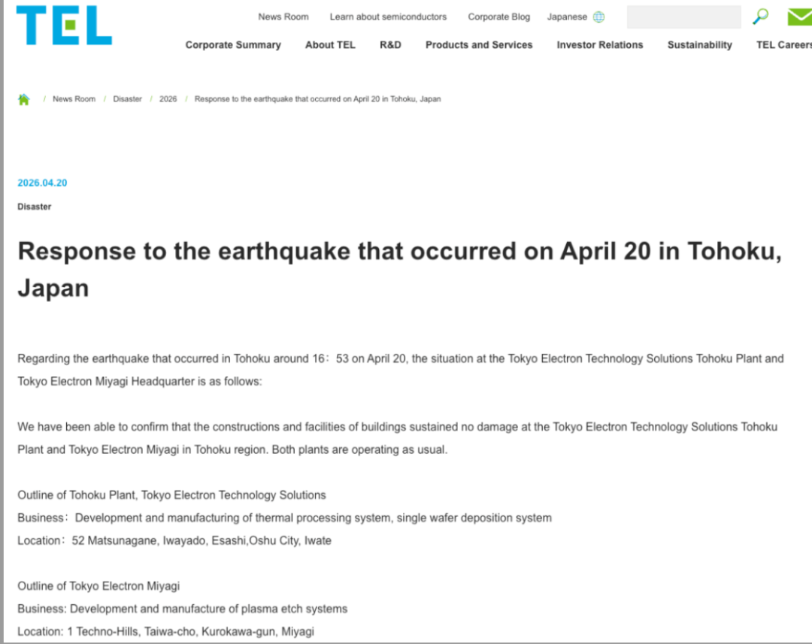Click the magnifying glass search icon

[761, 17]
